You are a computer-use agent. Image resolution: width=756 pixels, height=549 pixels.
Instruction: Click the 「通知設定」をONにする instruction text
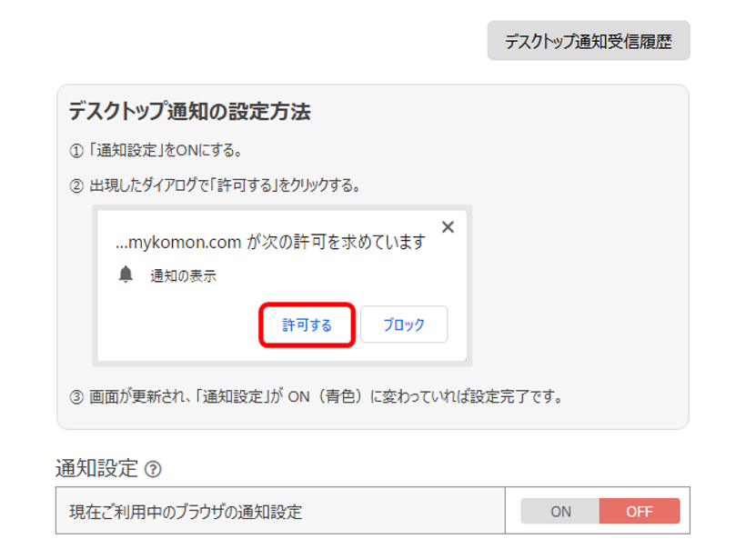click(166, 151)
